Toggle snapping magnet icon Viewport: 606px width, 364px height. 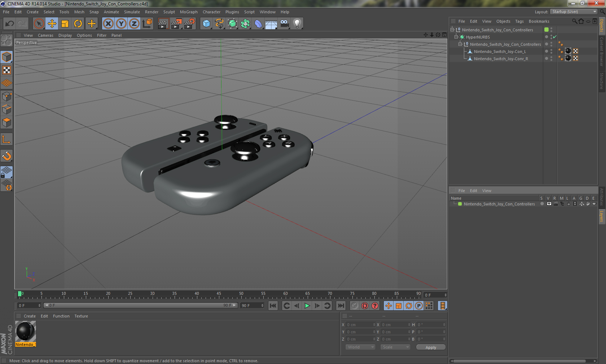click(6, 156)
